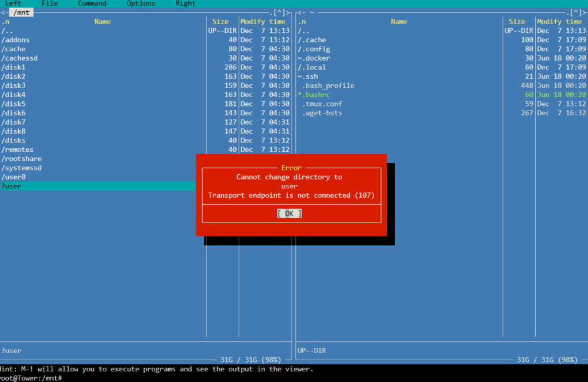The image size is (588, 382).
Task: Select /disk2 directory row
Action: pyautogui.click(x=145, y=76)
